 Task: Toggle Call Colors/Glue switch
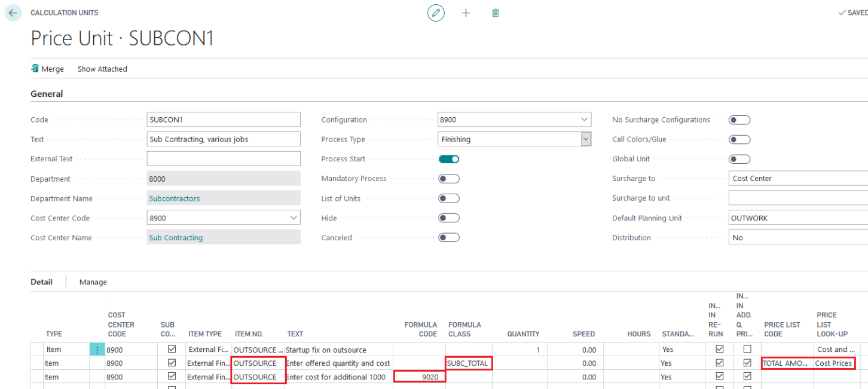pyautogui.click(x=739, y=139)
